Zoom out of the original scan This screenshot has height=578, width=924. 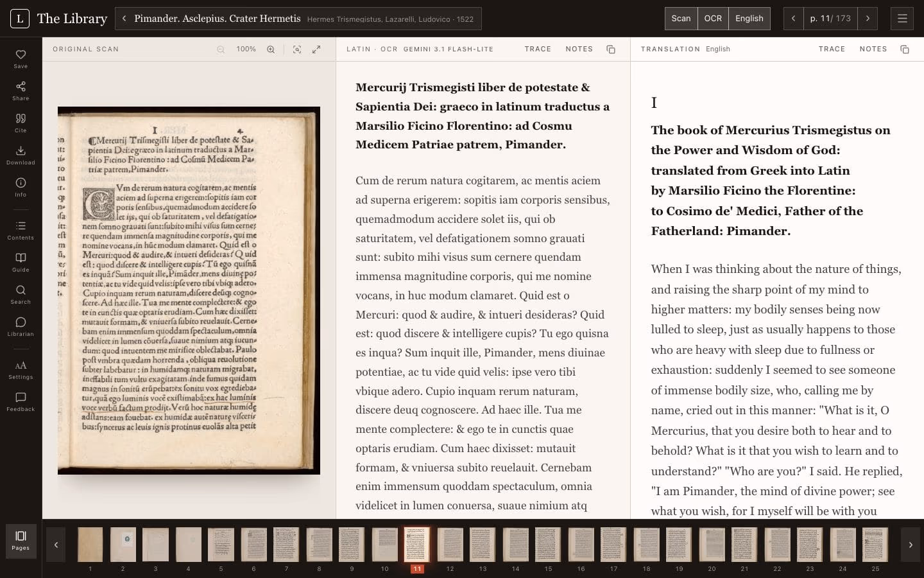coord(221,49)
